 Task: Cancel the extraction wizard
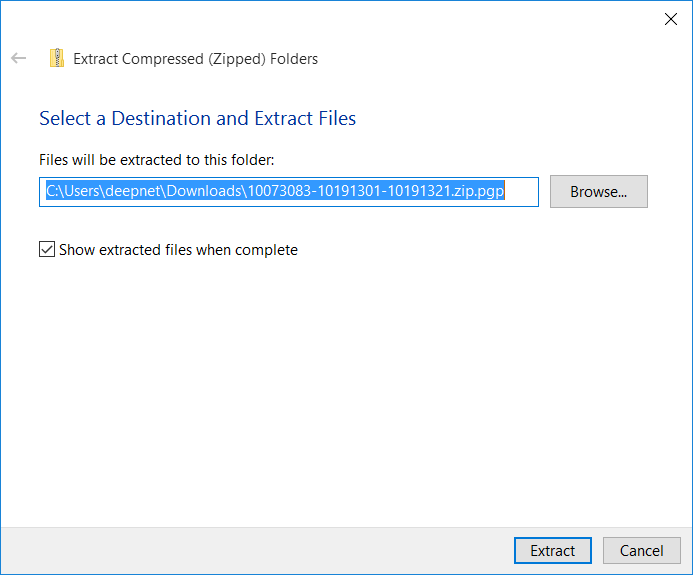(x=641, y=551)
